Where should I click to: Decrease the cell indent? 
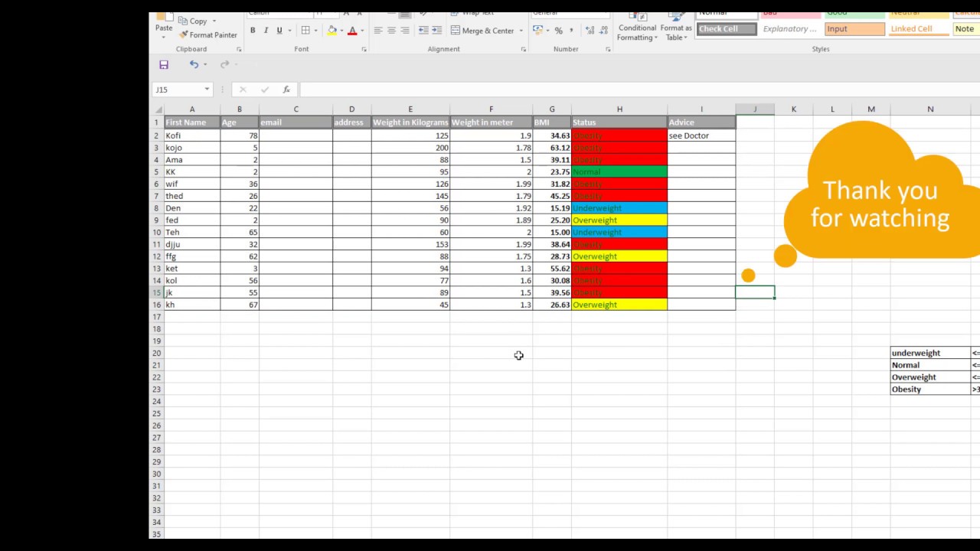pyautogui.click(x=423, y=31)
